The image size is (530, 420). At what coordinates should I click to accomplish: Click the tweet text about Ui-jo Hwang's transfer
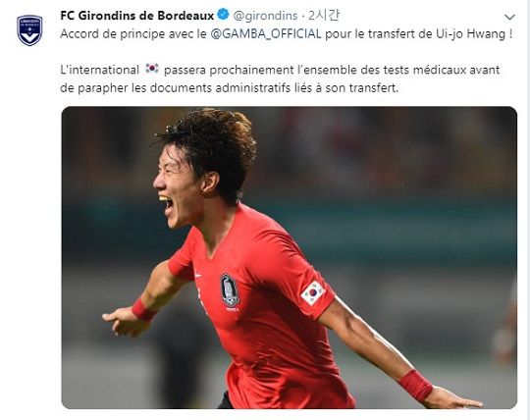tap(287, 33)
